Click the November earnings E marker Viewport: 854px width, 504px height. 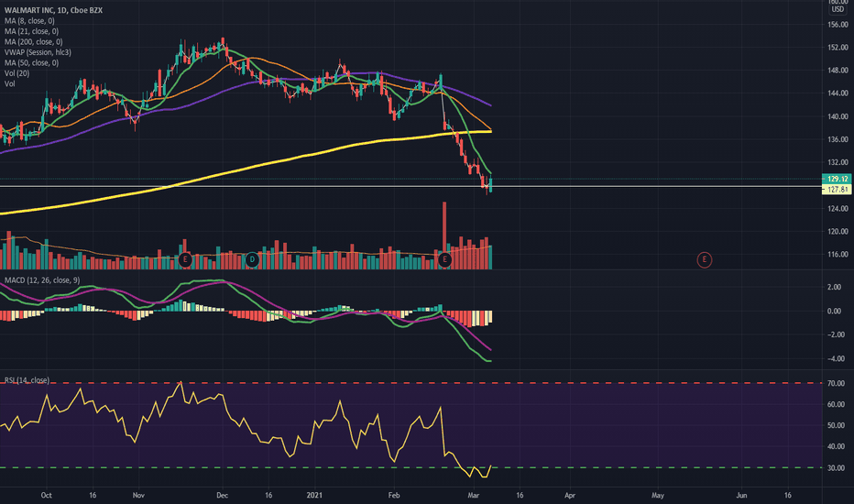click(185, 259)
